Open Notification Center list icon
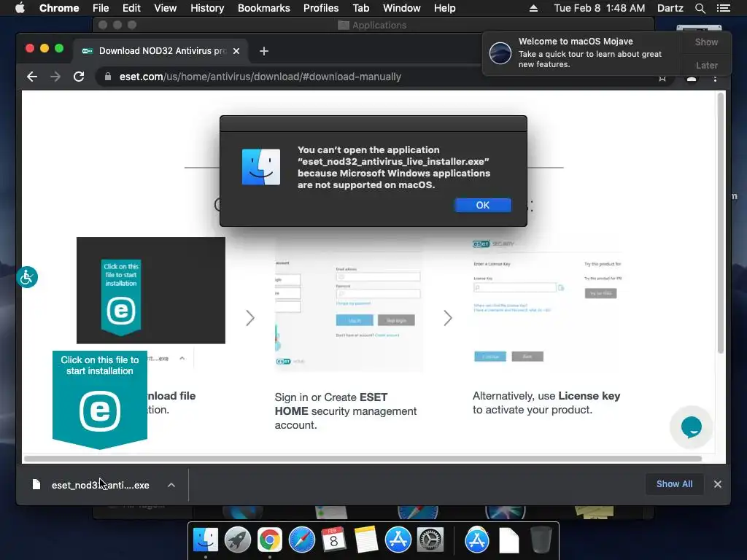The width and height of the screenshot is (747, 560). pyautogui.click(x=724, y=8)
